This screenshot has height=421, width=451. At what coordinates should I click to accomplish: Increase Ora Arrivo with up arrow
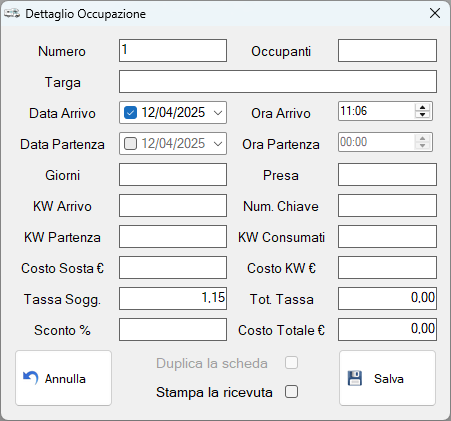pyautogui.click(x=423, y=108)
